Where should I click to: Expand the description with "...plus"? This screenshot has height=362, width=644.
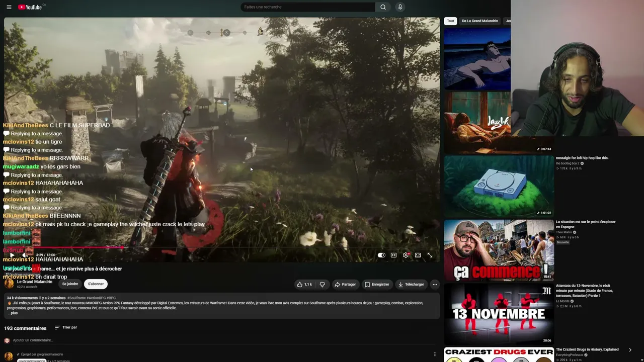(x=13, y=313)
